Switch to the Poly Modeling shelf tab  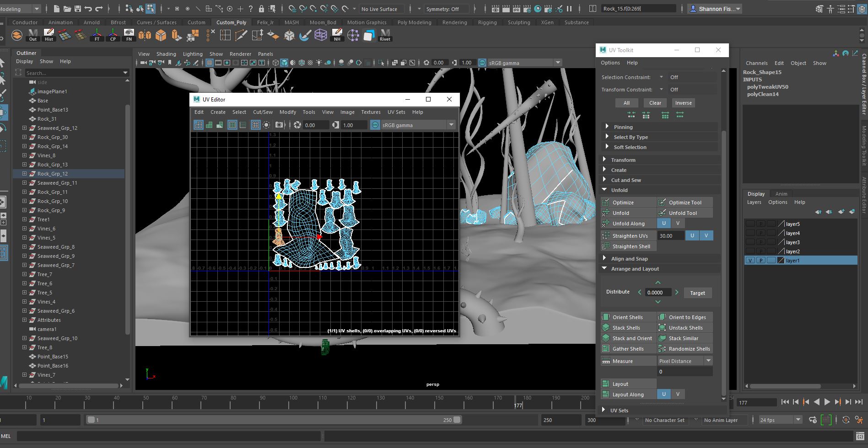[x=414, y=22]
